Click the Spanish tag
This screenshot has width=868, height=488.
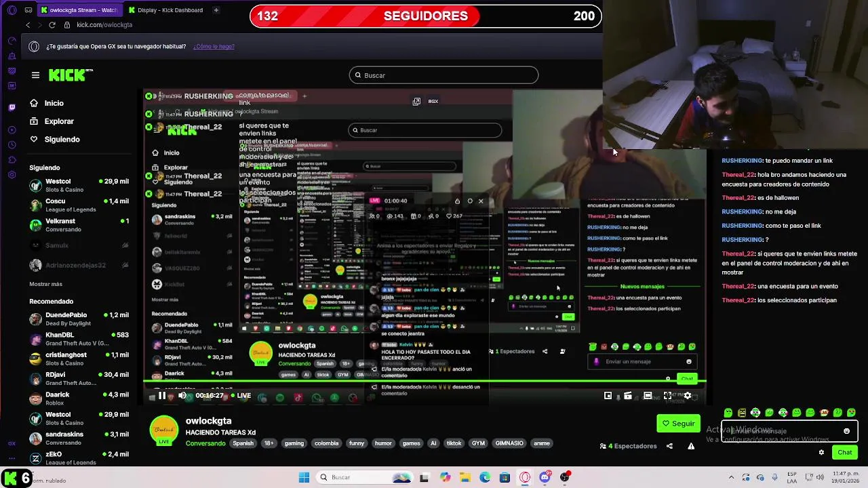coord(243,443)
